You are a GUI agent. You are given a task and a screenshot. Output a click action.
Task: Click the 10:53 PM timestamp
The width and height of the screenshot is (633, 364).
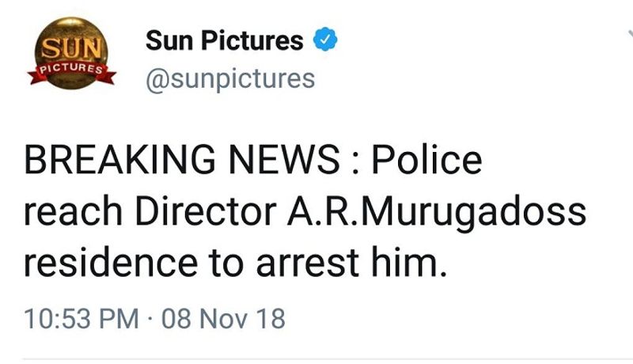pyautogui.click(x=81, y=319)
